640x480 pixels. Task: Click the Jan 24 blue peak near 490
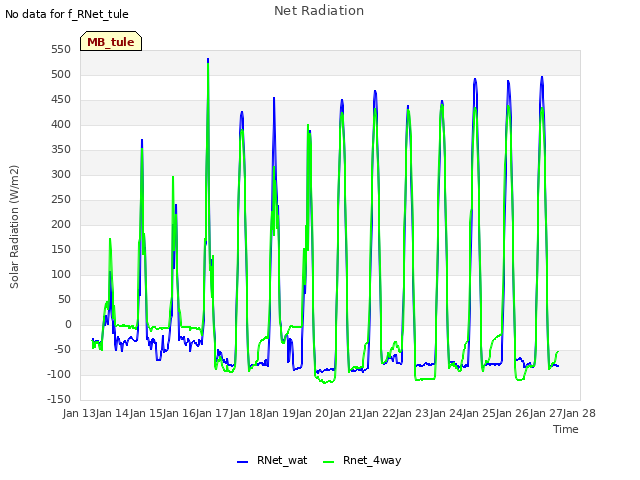tap(475, 80)
